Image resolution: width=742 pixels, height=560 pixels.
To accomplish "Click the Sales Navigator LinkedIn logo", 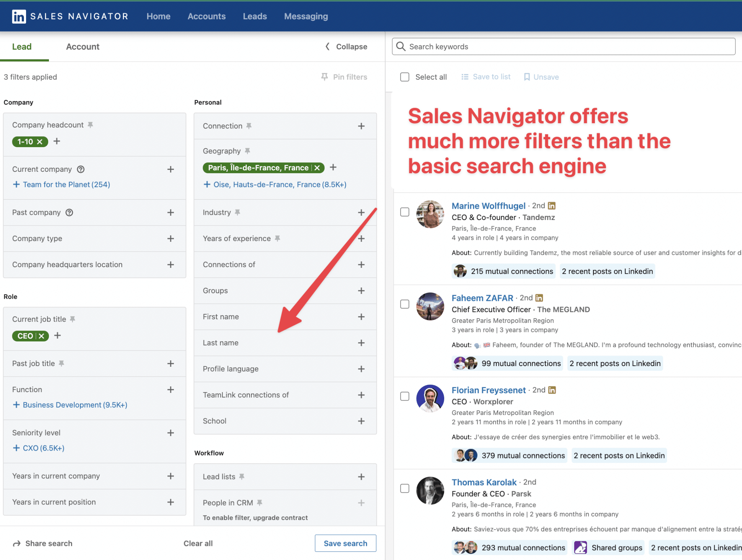I will (x=18, y=16).
